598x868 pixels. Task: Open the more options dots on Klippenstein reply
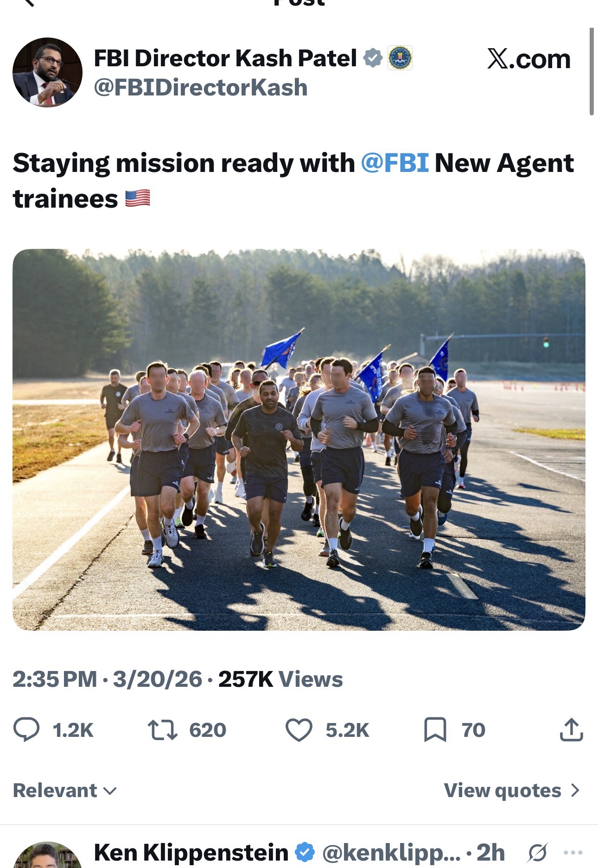(573, 852)
